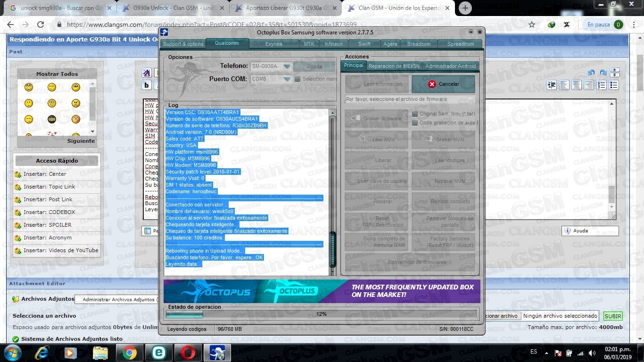The height and width of the screenshot is (362, 644).
Task: Click the Octopus Octoplus advertisement banner
Action: tap(322, 291)
